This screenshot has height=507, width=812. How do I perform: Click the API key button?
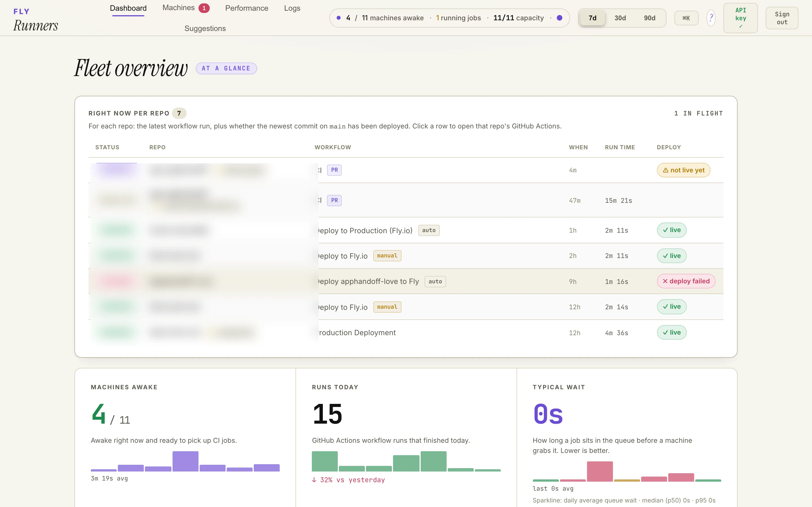pyautogui.click(x=740, y=18)
